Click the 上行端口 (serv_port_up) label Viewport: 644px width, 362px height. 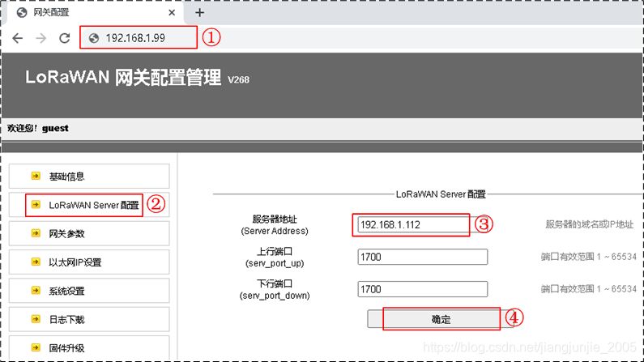(x=275, y=257)
